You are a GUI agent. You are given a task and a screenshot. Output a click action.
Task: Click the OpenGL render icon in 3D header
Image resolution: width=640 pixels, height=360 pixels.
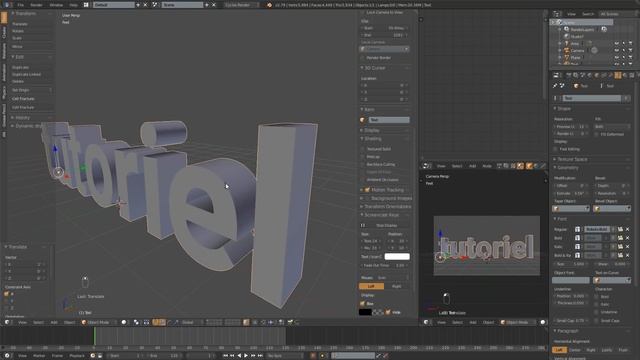pos(290,322)
